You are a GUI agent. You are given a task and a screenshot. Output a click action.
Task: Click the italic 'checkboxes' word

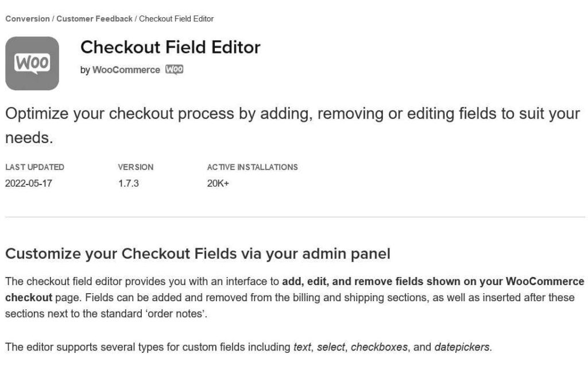coord(379,347)
